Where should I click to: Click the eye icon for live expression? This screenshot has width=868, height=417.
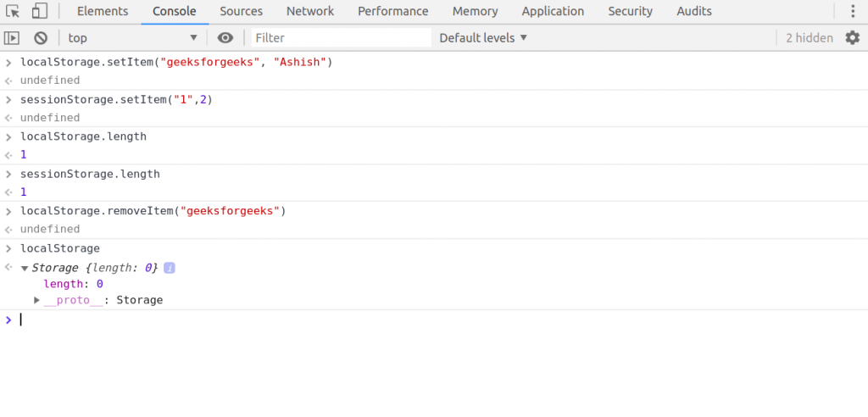coord(225,38)
